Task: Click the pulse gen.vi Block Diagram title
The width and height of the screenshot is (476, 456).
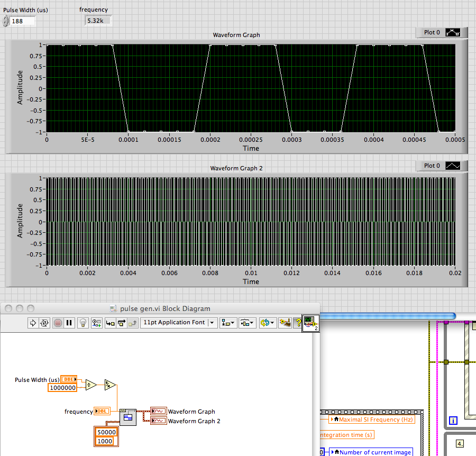Action: pyautogui.click(x=165, y=308)
